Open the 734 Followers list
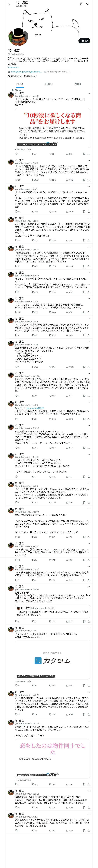The width and height of the screenshot is (98, 868). (30, 76)
